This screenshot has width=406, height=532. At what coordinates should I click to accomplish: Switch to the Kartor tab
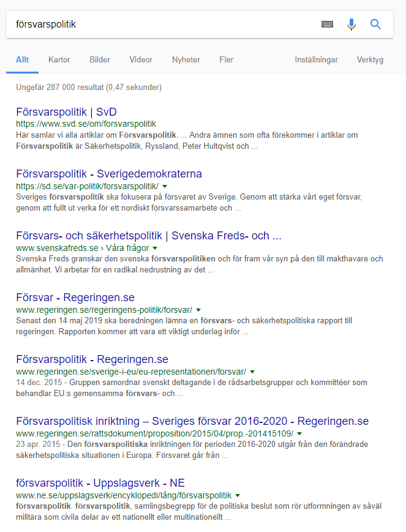(x=59, y=60)
